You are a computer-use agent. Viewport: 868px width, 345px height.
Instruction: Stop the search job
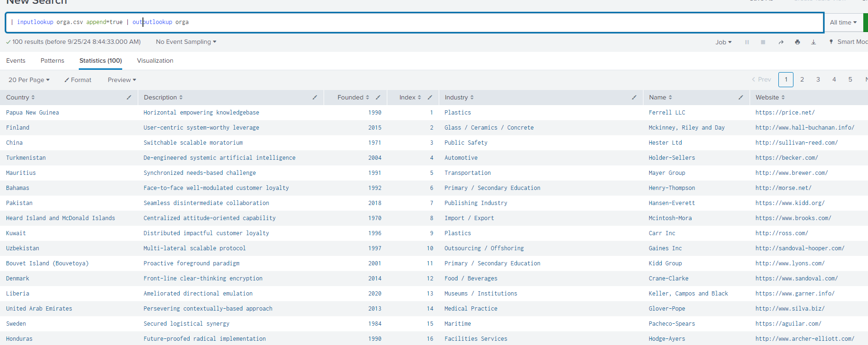click(763, 42)
